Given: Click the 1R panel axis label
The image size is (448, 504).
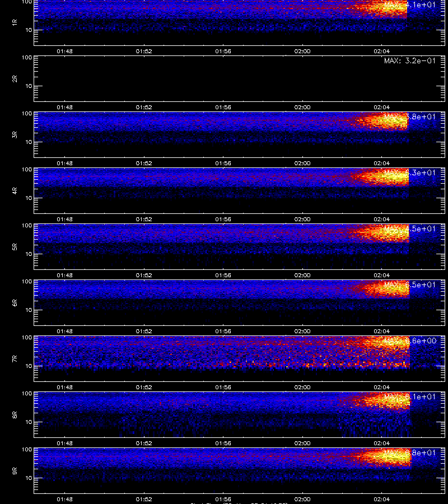Looking at the screenshot, I should point(15,22).
